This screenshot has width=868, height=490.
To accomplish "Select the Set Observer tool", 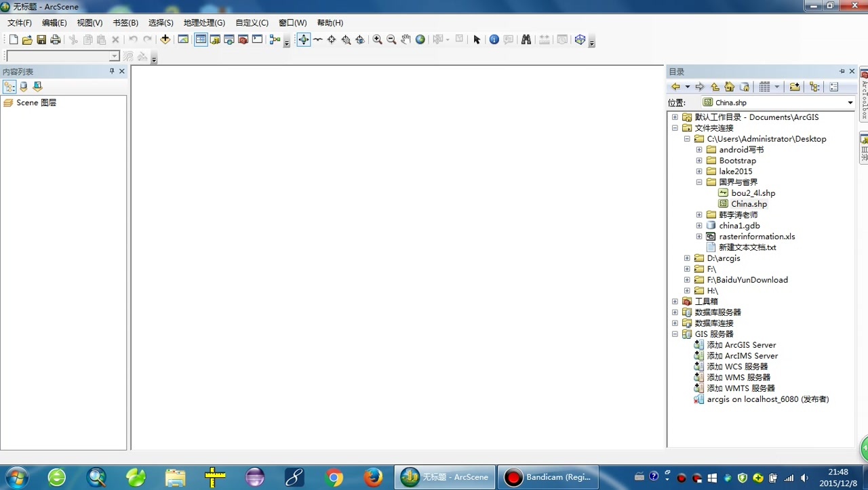I will [360, 39].
